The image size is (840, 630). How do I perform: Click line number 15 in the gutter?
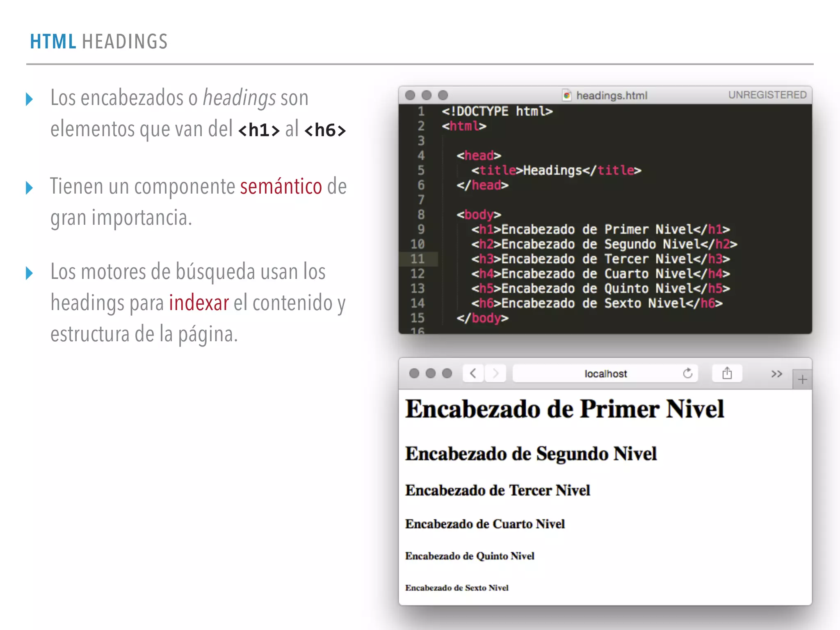point(418,318)
